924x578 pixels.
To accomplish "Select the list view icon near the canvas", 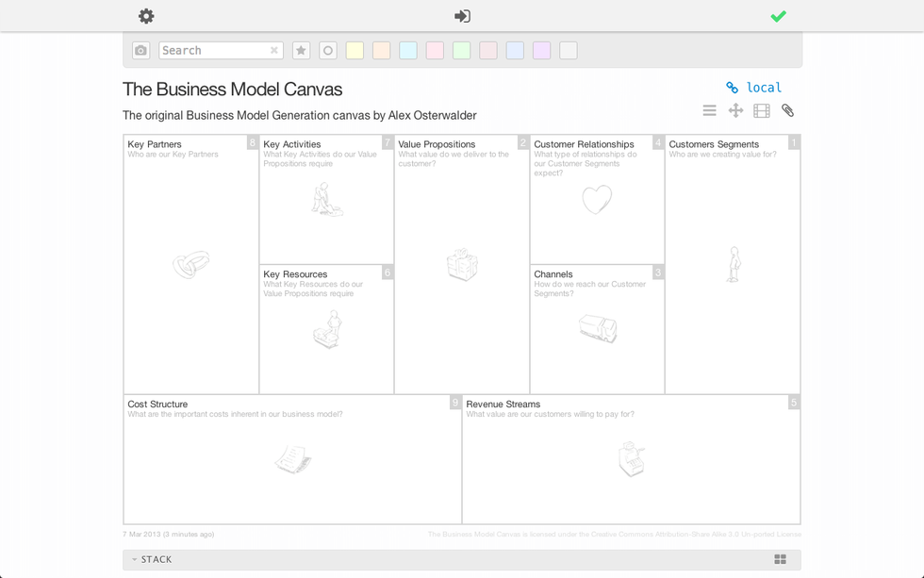I will (x=709, y=109).
